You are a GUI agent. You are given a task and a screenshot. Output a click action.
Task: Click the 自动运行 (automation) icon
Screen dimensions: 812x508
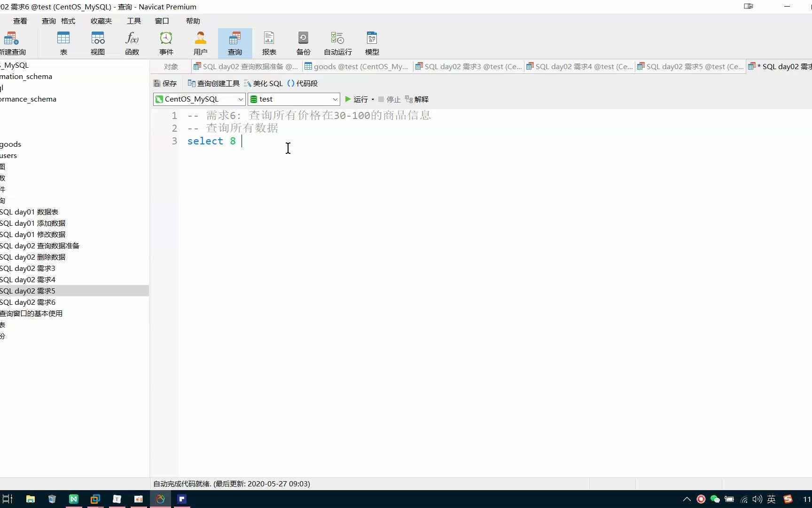coord(337,43)
